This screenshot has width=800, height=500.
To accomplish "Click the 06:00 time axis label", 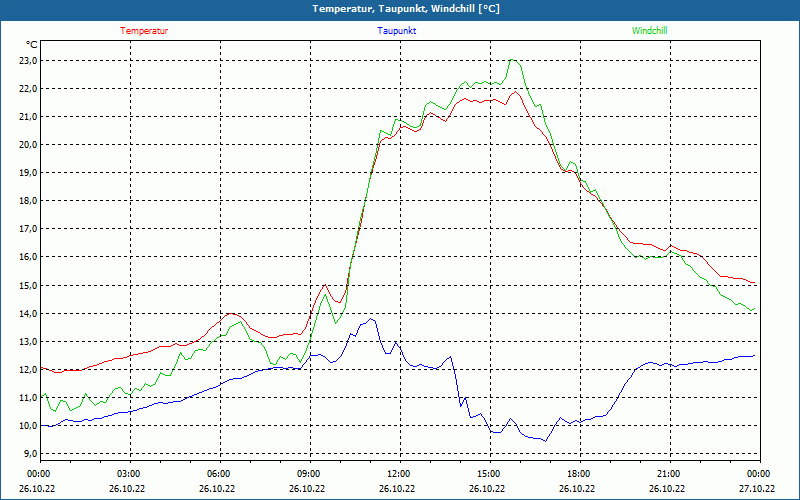I will 220,474.
